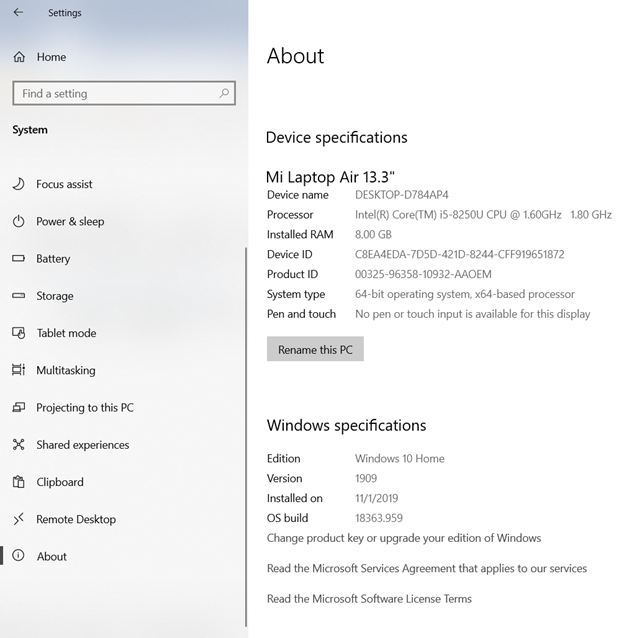
Task: Open Storage settings label
Action: (x=55, y=296)
